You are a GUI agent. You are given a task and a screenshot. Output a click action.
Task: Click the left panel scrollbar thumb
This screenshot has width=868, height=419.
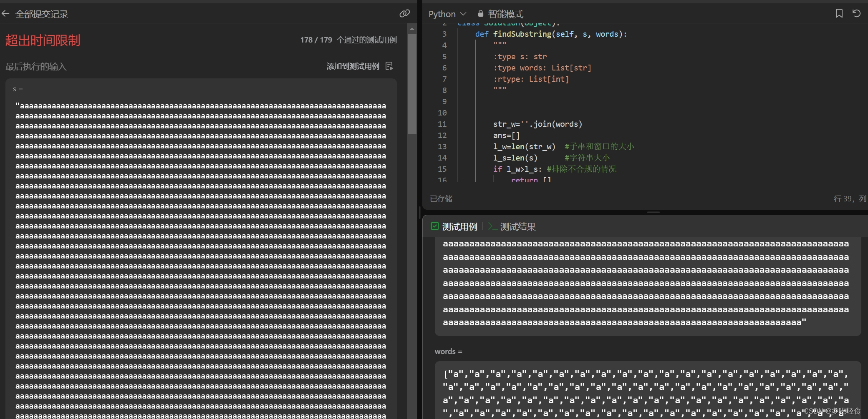pos(412,84)
